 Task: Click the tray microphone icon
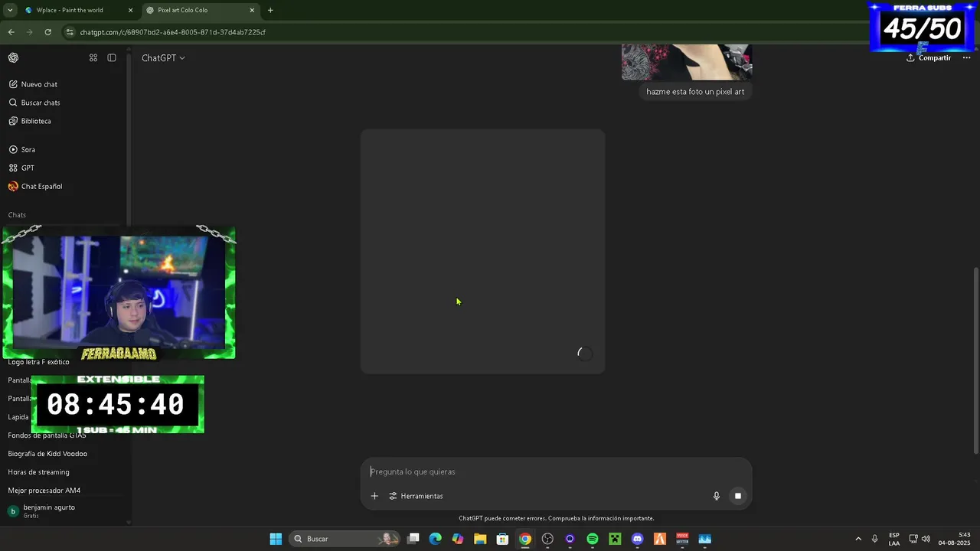(x=875, y=539)
